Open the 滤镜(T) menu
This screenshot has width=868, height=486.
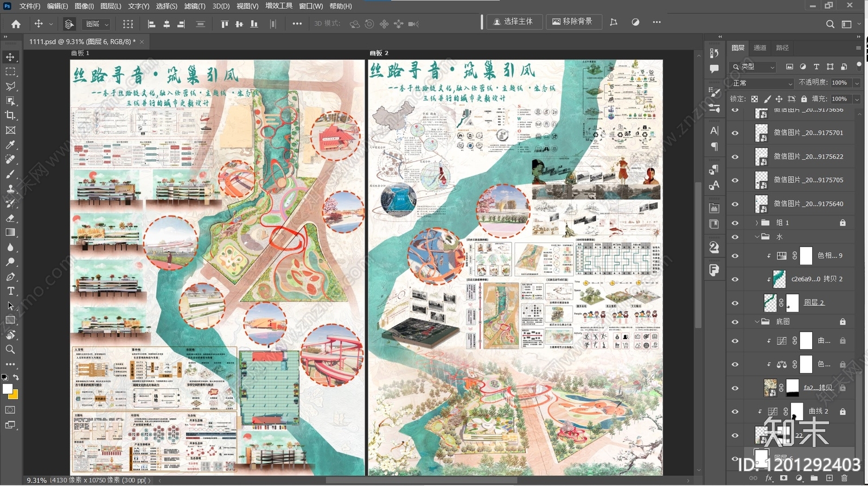pos(195,6)
